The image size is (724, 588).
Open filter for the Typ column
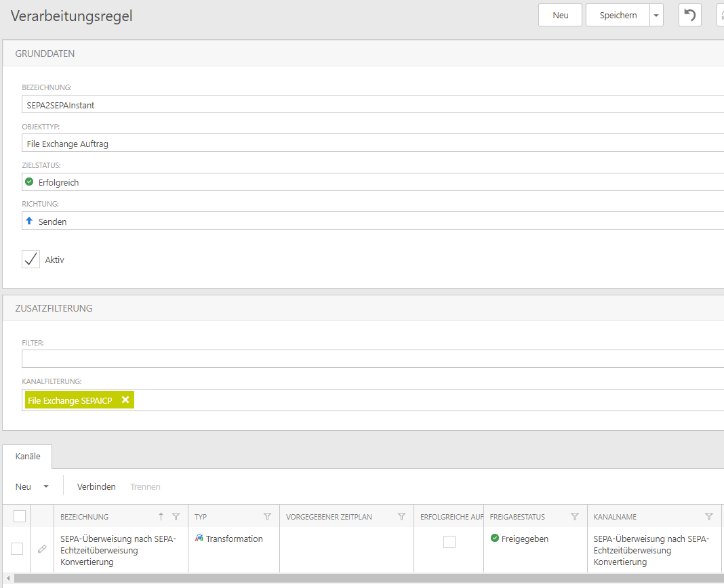[267, 517]
